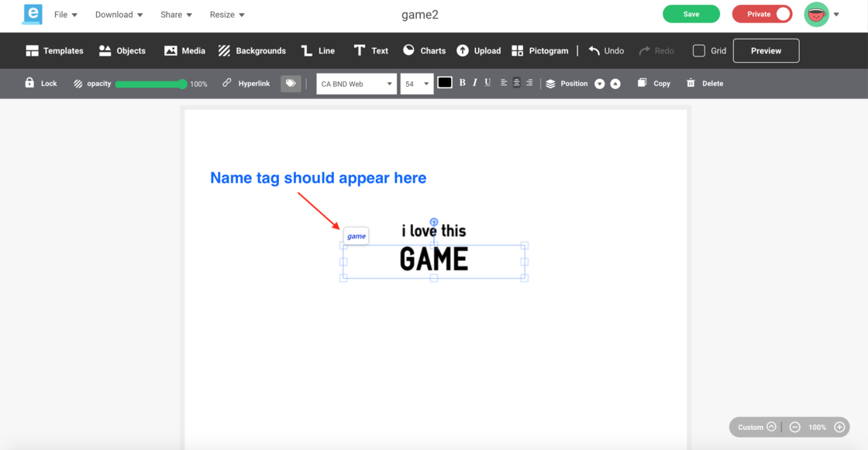
Task: Click the Position layers icon
Action: (x=550, y=84)
